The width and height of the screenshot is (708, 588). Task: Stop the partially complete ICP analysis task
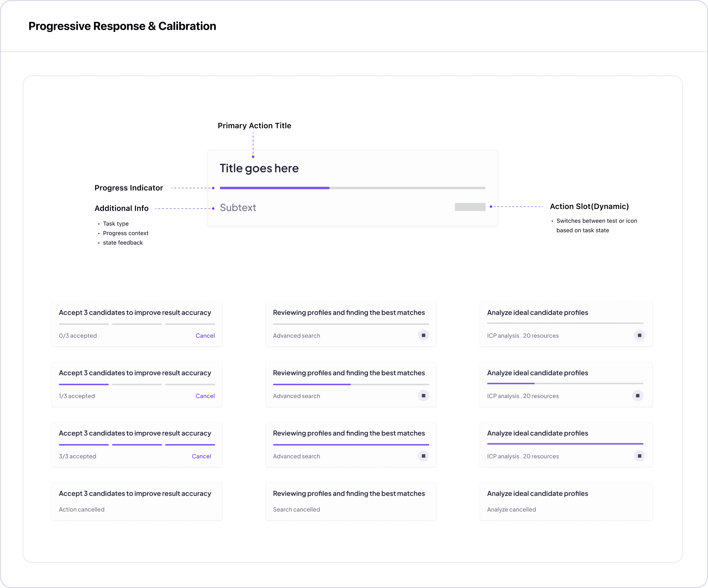coord(637,396)
